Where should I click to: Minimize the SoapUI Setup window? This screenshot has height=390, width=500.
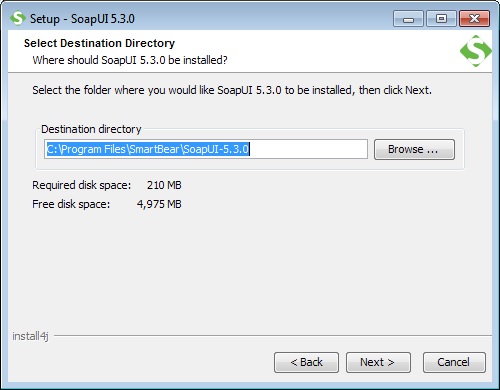pyautogui.click(x=408, y=19)
